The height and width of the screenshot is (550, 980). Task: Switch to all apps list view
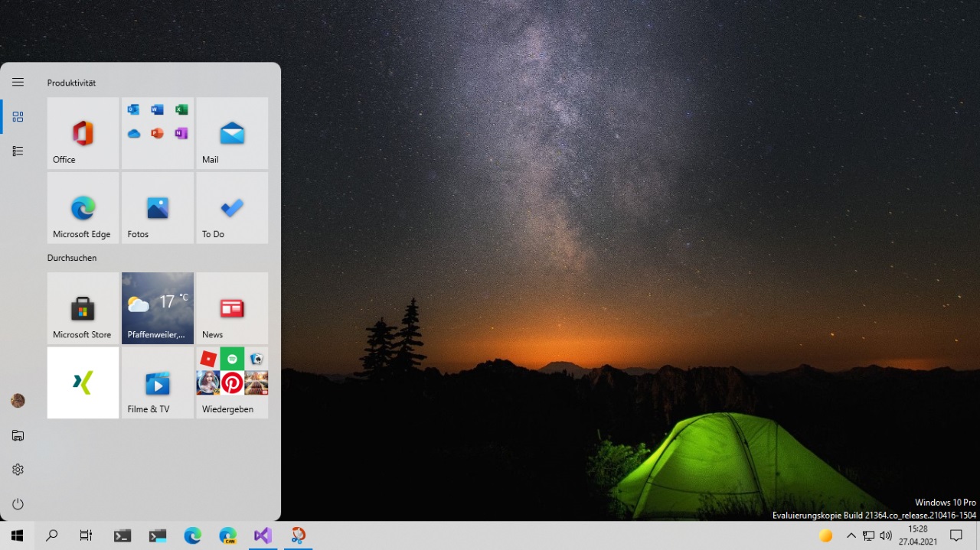click(18, 151)
